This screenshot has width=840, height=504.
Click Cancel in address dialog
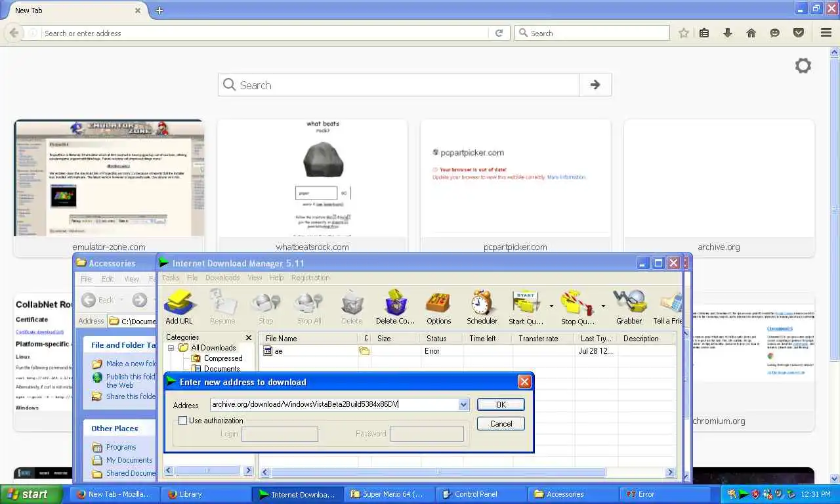[501, 424]
